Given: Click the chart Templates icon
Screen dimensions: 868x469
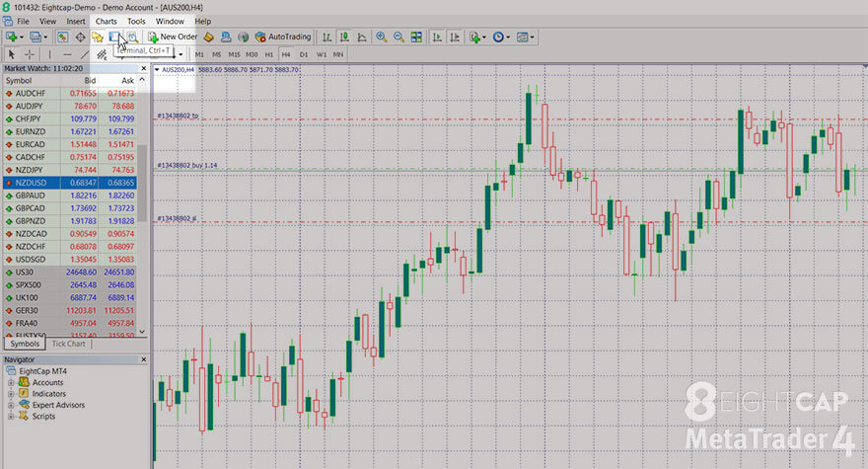Looking at the screenshot, I should click(522, 38).
